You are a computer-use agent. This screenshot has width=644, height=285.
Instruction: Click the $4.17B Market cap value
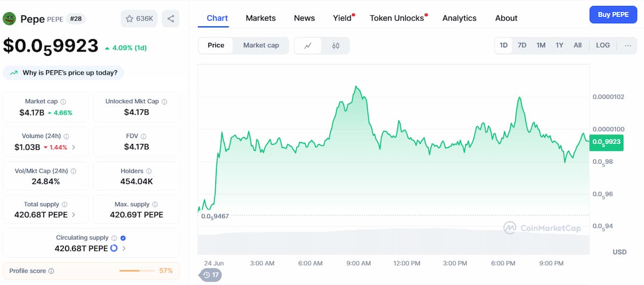click(x=32, y=112)
